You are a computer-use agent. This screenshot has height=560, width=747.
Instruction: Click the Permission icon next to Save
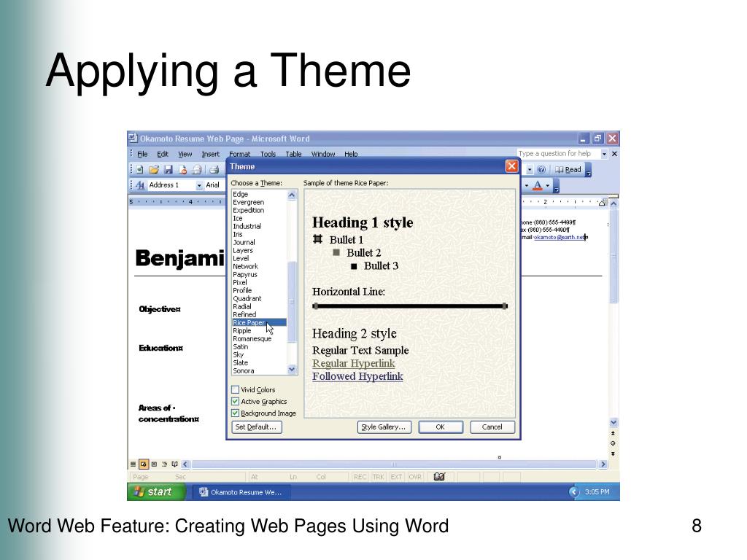(182, 169)
